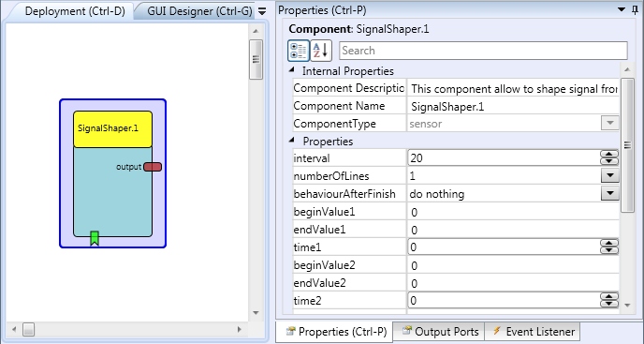Open Properties panel window options arrow

click(622, 10)
